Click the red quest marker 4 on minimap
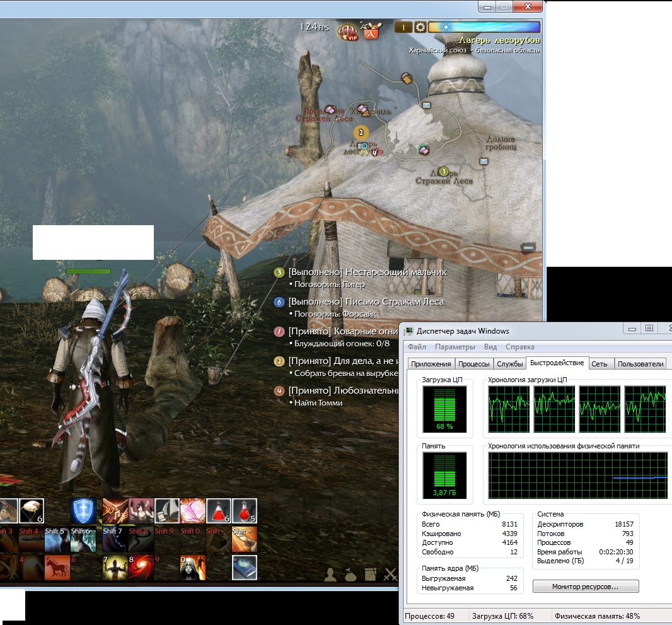Image resolution: width=672 pixels, height=625 pixels. (375, 152)
